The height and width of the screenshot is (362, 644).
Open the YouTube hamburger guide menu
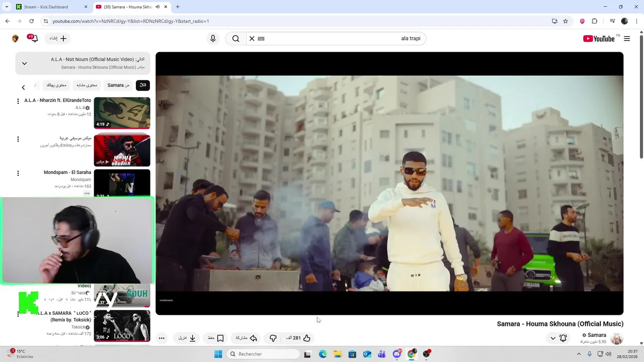[x=627, y=39]
